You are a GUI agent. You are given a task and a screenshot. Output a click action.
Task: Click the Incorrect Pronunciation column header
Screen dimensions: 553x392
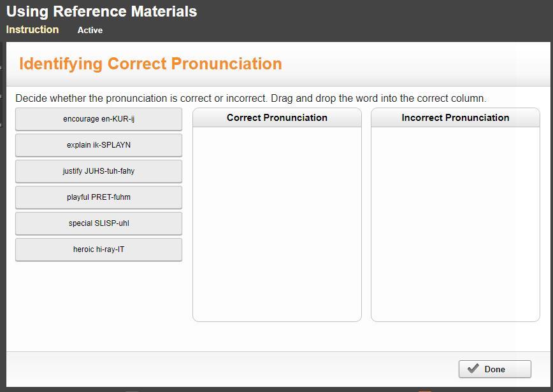pyautogui.click(x=456, y=118)
